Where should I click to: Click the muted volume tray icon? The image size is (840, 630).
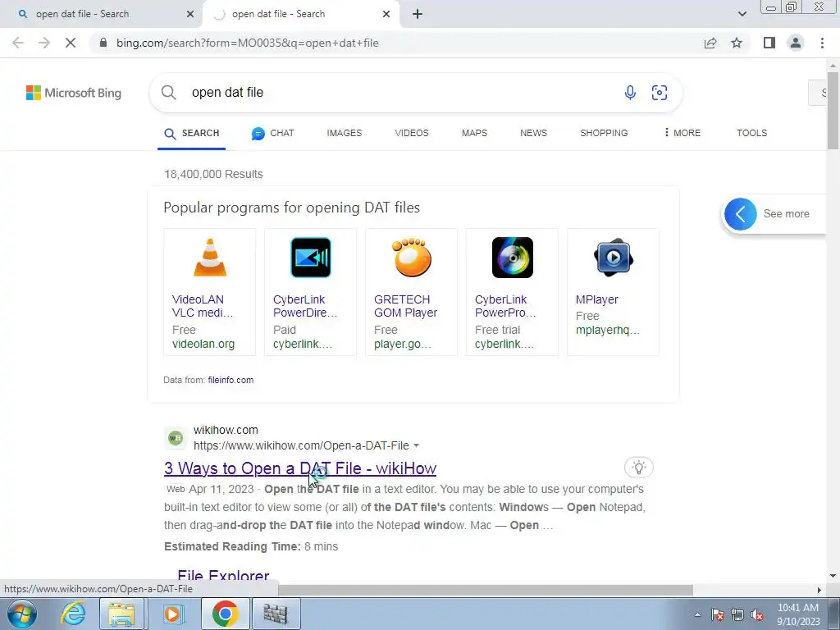(757, 615)
